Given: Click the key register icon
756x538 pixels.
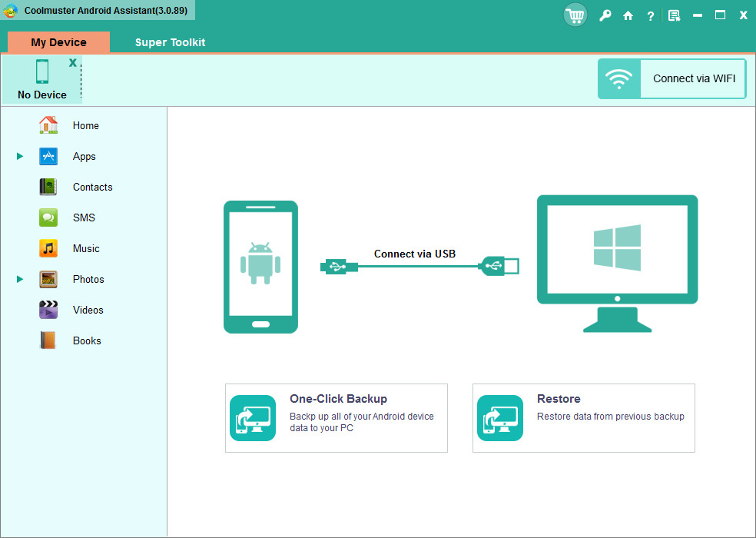Looking at the screenshot, I should click(x=605, y=16).
